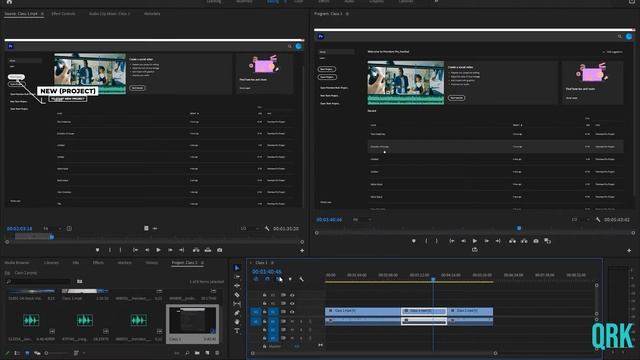Select the Razor tool

pyautogui.click(x=237, y=295)
